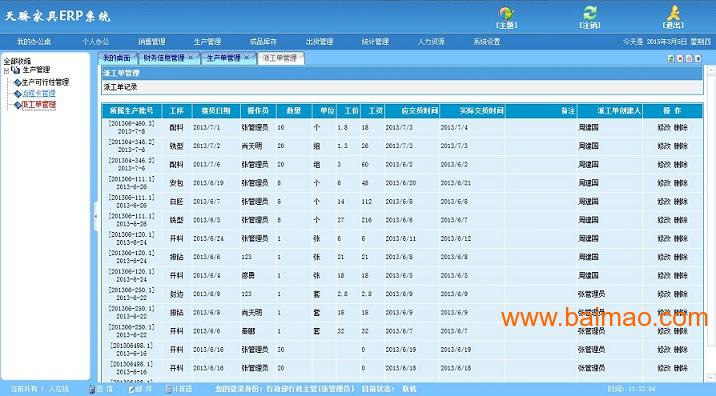Close the 生产单管理 tab
This screenshot has height=396, width=716.
(247, 58)
